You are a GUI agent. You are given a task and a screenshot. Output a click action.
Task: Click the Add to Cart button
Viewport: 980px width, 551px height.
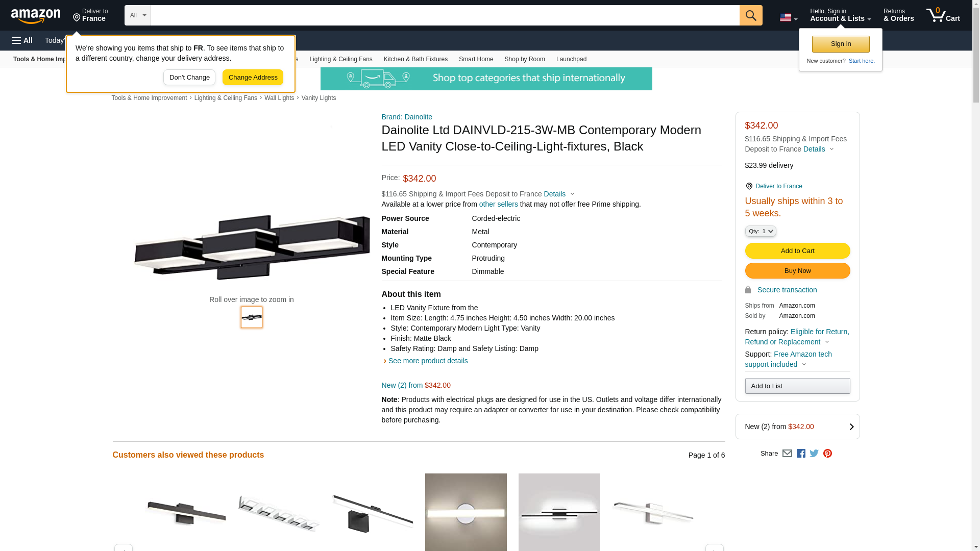point(797,251)
